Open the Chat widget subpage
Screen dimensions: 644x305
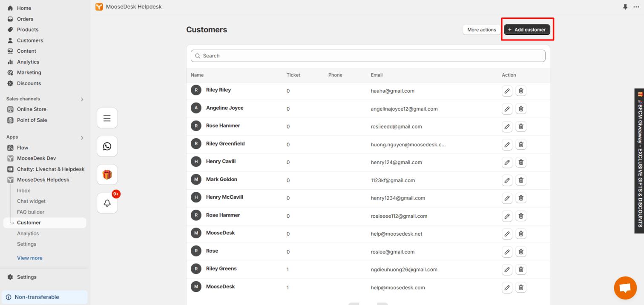pyautogui.click(x=31, y=201)
